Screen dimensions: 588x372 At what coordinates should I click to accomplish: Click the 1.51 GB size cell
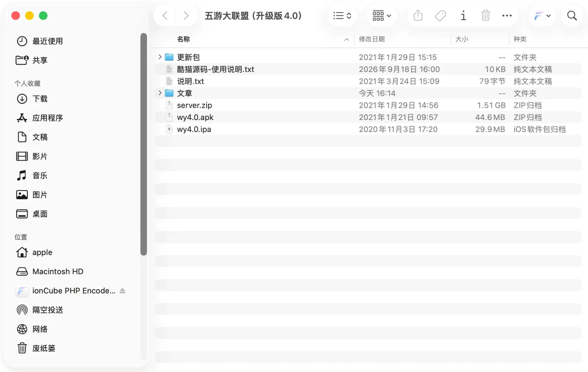coord(491,105)
